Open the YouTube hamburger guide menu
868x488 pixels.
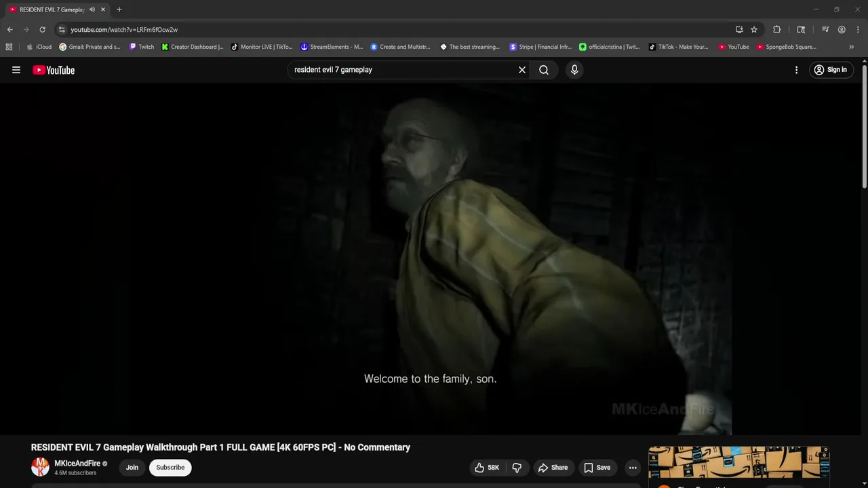16,70
